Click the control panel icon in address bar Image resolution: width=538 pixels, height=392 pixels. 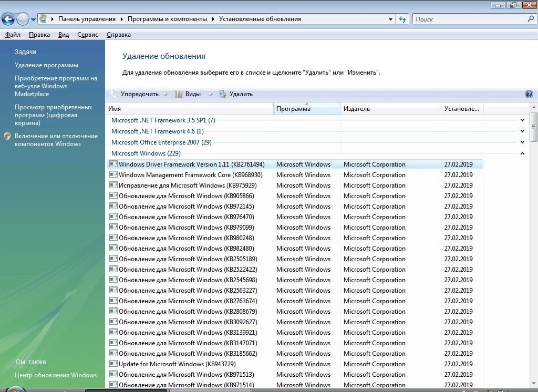(43, 19)
